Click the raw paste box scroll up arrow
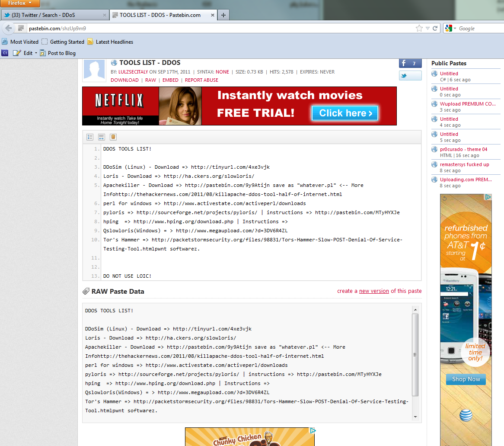The height and width of the screenshot is (446, 504). click(x=415, y=310)
